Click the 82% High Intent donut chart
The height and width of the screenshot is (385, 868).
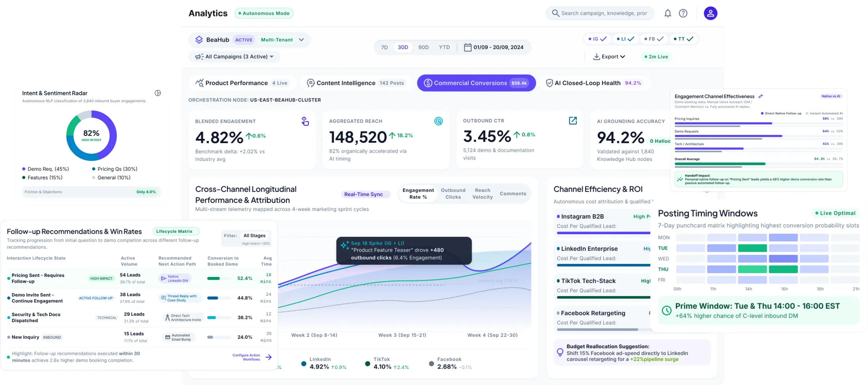(x=92, y=136)
